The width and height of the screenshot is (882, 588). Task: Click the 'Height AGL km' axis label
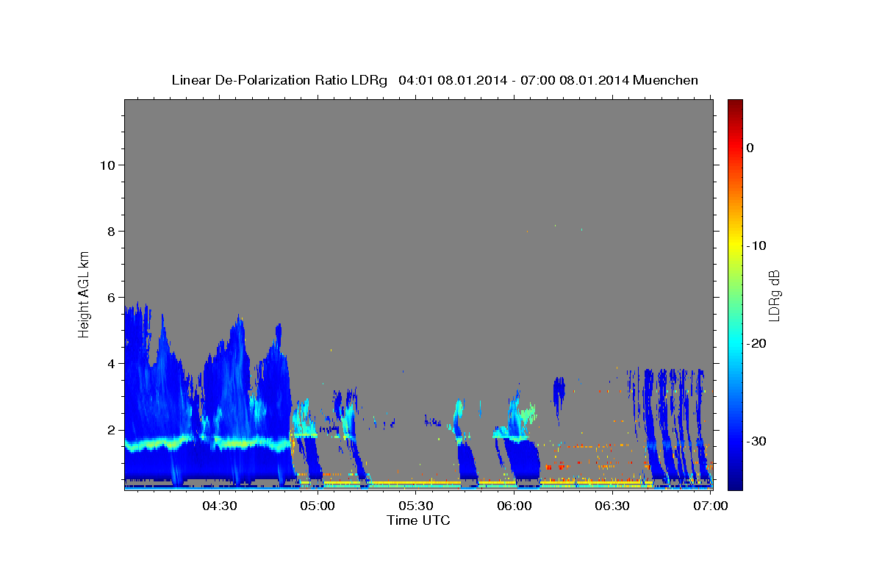(85, 294)
